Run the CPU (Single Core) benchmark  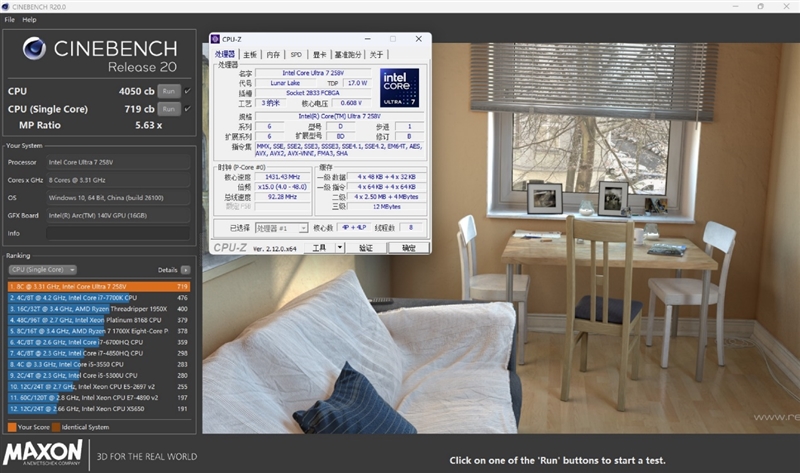click(x=169, y=108)
